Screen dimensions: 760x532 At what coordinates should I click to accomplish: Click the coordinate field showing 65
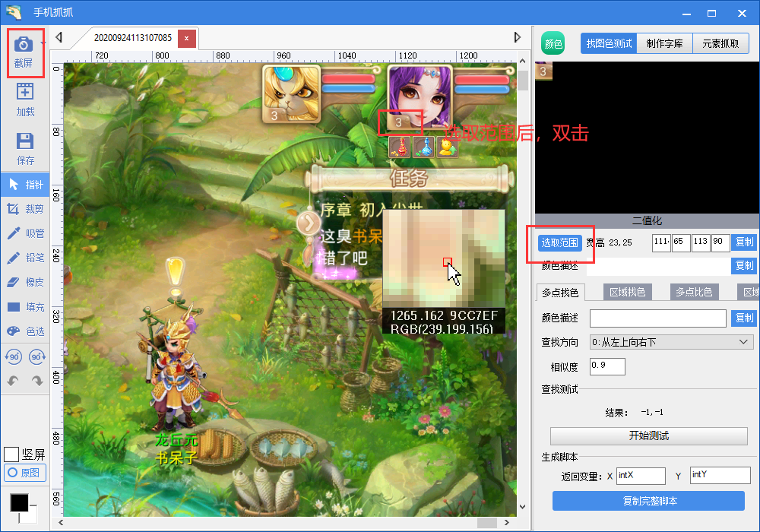tap(681, 242)
